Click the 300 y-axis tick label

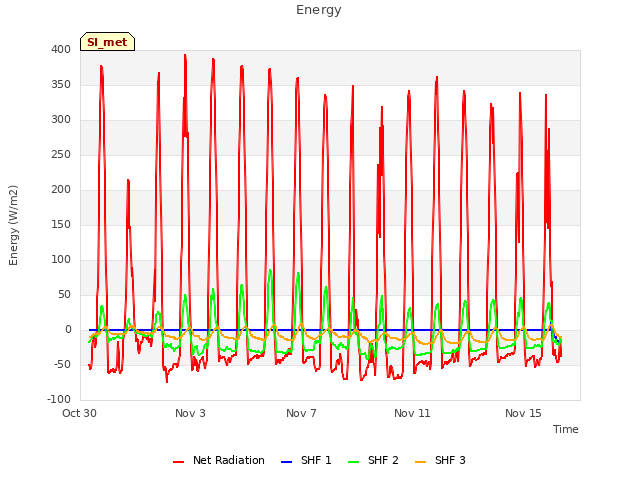[x=61, y=120]
